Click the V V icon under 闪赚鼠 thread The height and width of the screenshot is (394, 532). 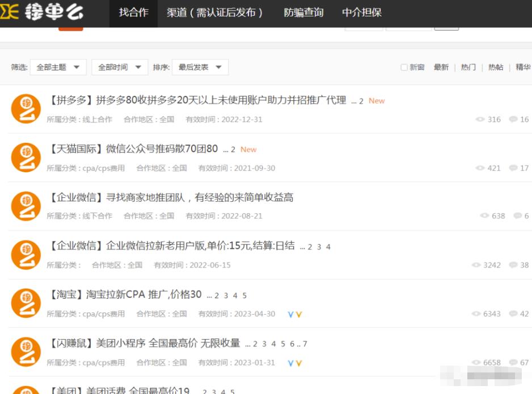click(x=295, y=362)
